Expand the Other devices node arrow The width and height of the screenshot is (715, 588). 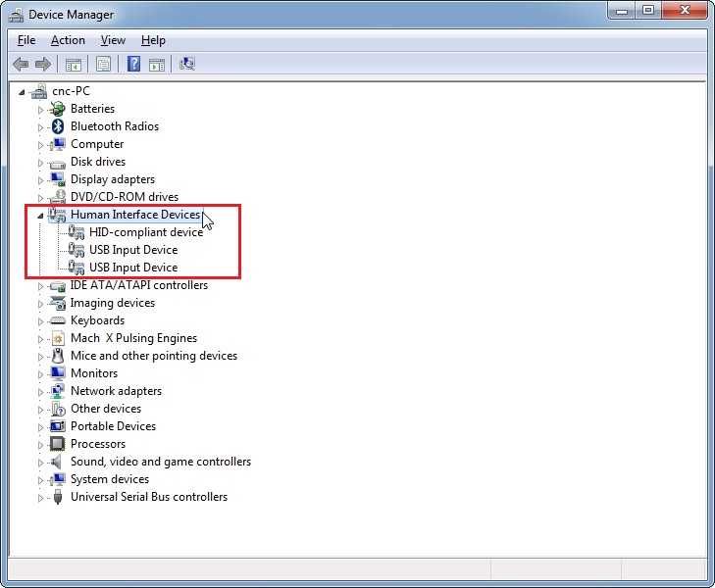(x=40, y=410)
